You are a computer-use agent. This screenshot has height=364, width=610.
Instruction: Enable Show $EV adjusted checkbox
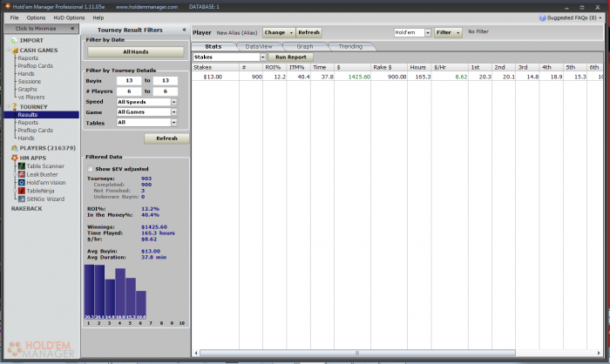91,169
